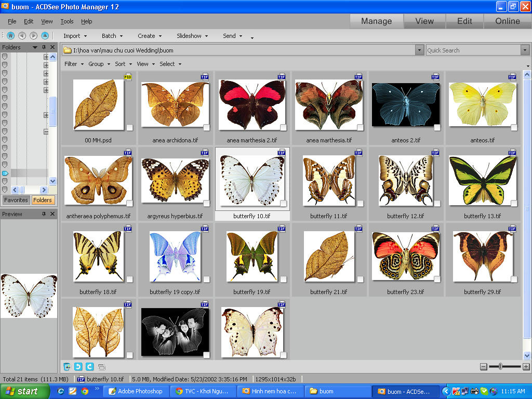Tick the checkbox on butterfly 10.tif thumbnail

tap(283, 203)
